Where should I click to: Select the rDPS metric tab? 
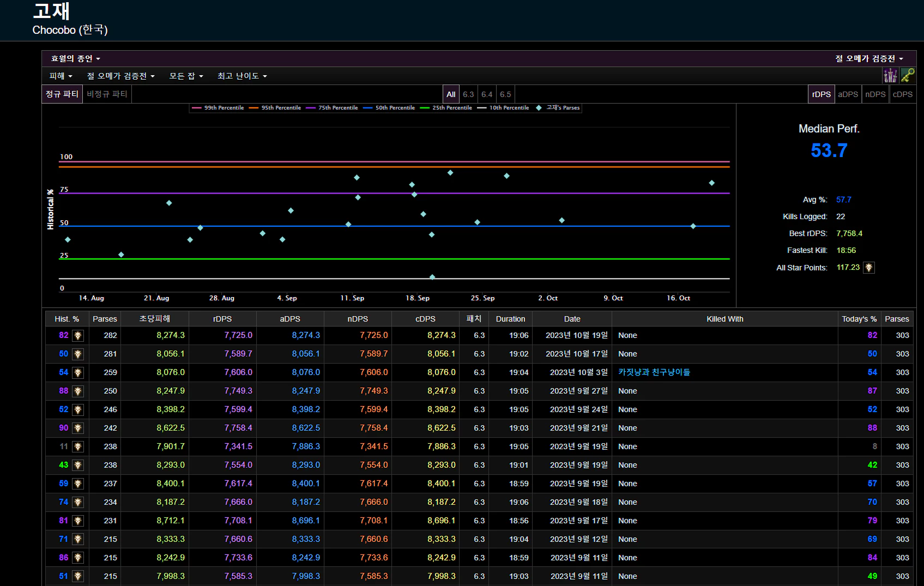821,94
